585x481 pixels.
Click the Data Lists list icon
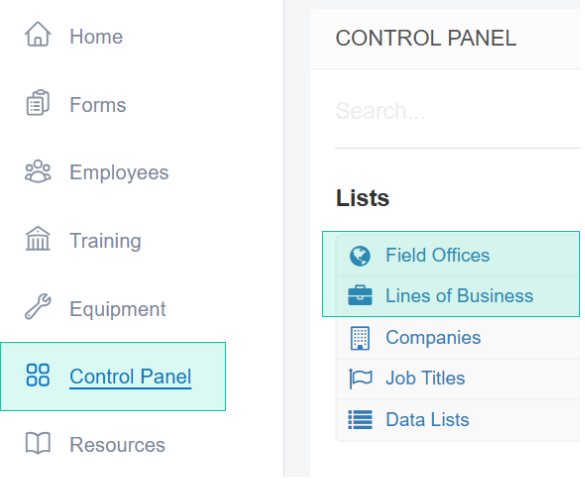pos(360,419)
